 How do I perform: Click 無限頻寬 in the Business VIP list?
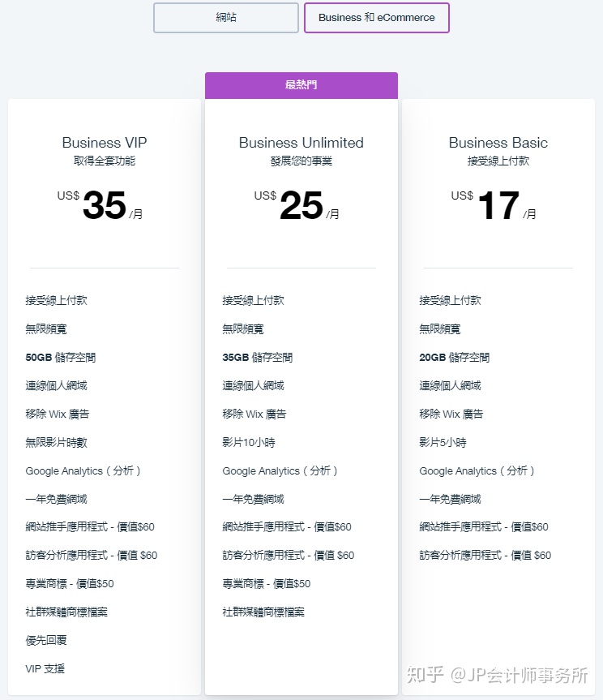coord(46,329)
